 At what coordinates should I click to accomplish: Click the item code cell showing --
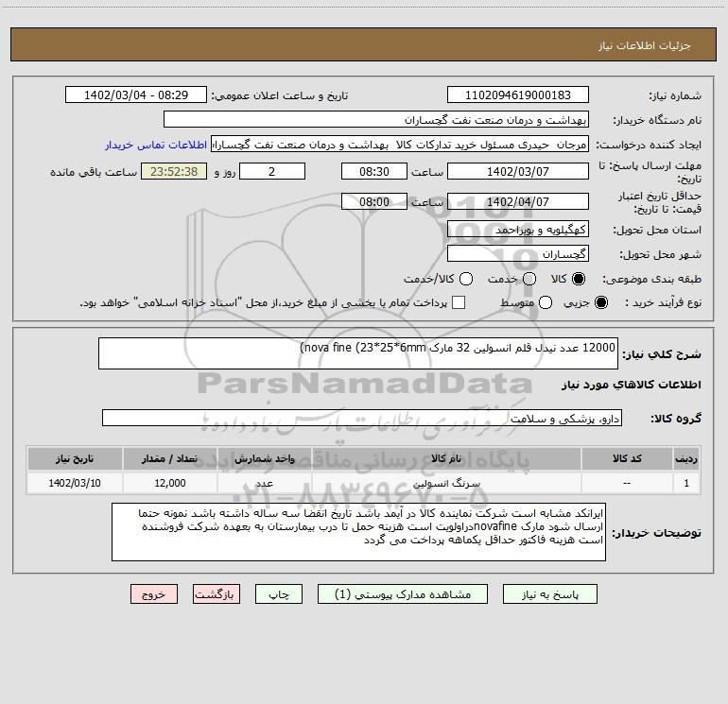pos(627,483)
